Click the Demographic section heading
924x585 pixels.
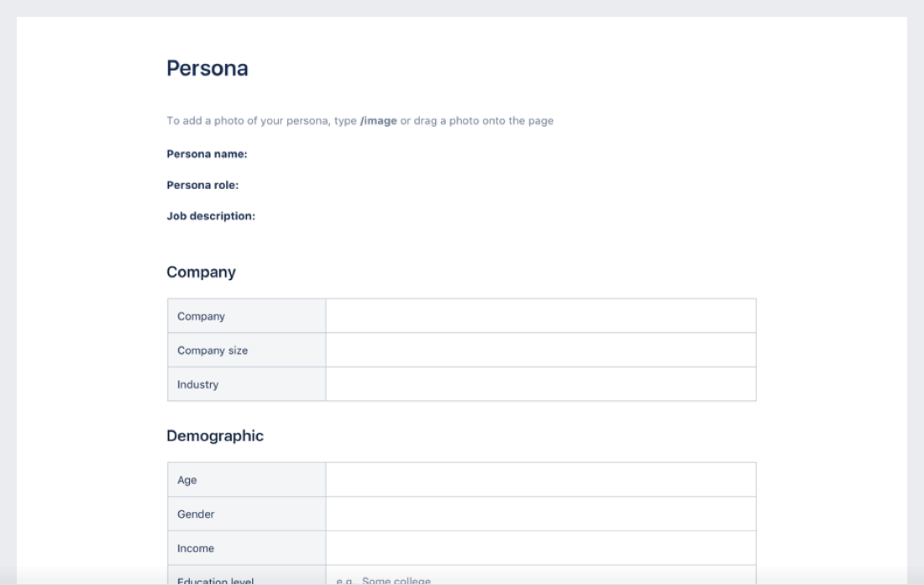[x=215, y=435]
